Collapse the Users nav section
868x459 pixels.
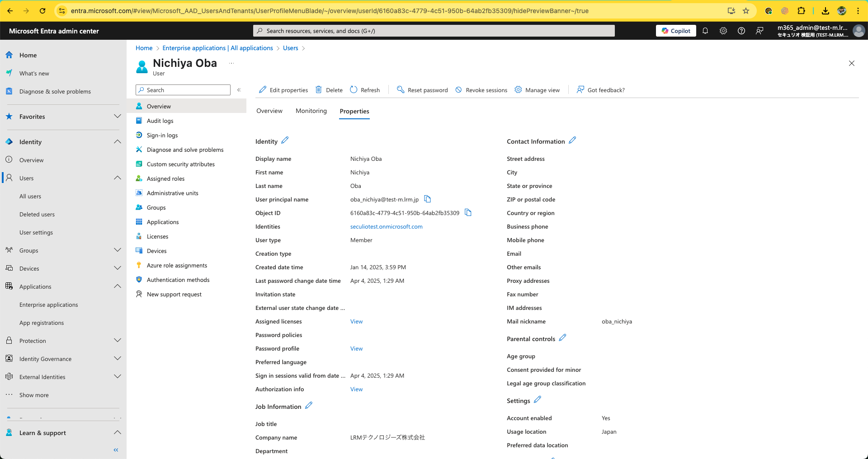[118, 178]
